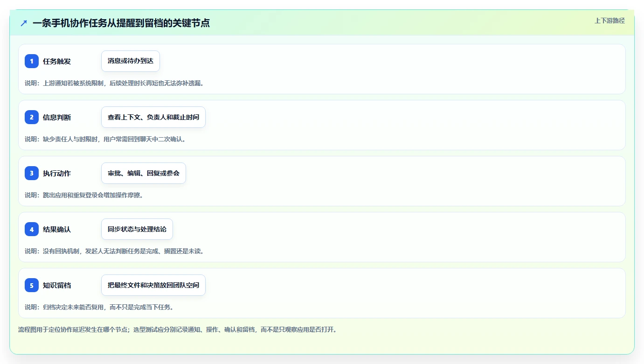Click the 知识留档 step label
This screenshot has width=644, height=364.
pyautogui.click(x=57, y=285)
